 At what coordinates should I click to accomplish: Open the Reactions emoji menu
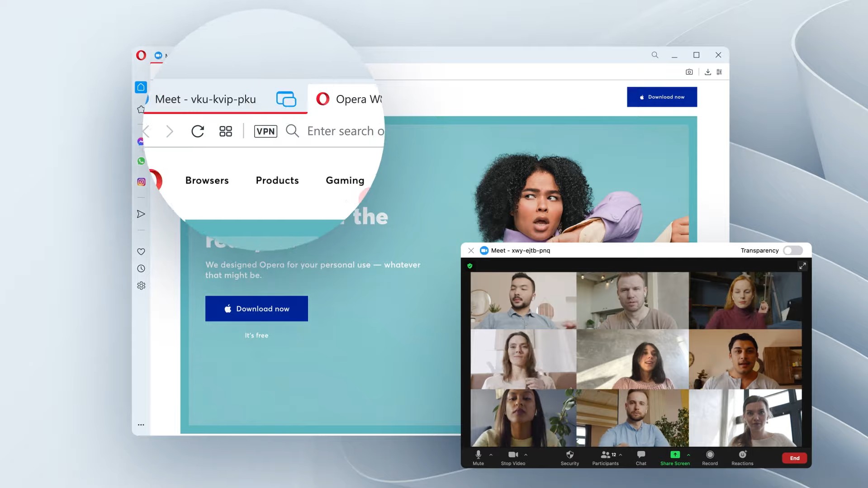click(742, 458)
